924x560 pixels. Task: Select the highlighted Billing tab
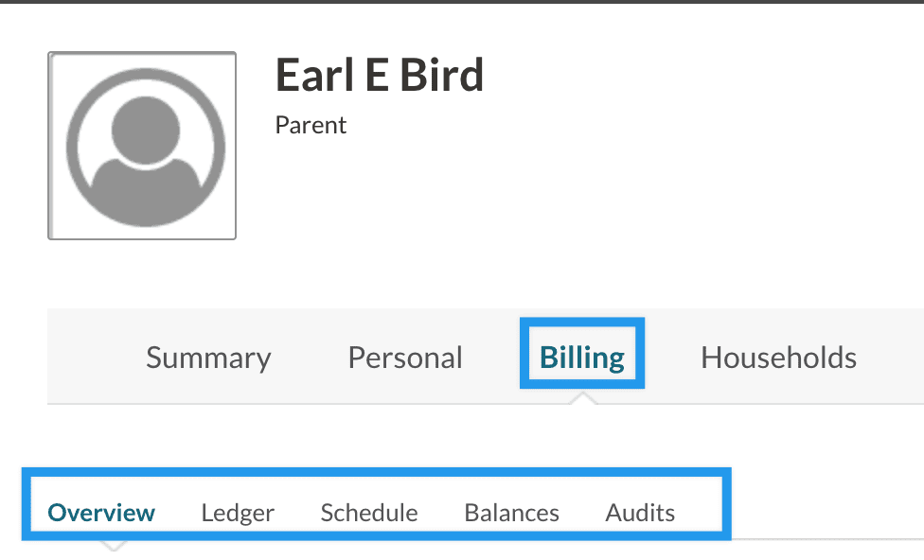point(582,358)
